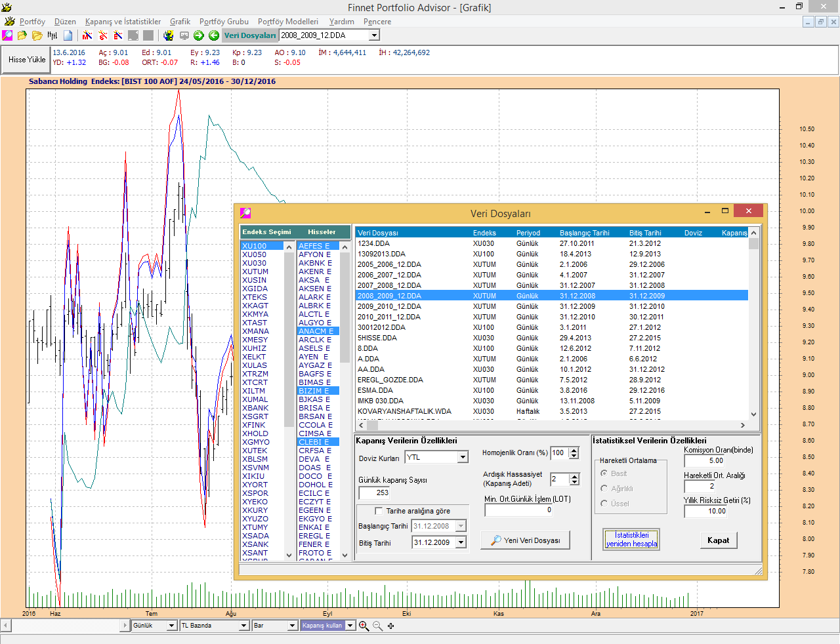Click the Başlangıç Tarihi column header
The width and height of the screenshot is (840, 644).
click(584, 233)
